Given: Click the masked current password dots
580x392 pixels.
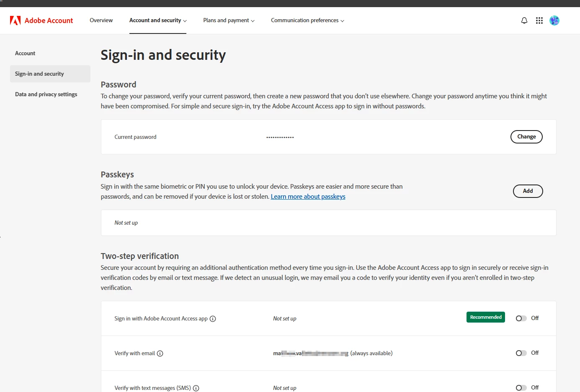Looking at the screenshot, I should coord(280,137).
